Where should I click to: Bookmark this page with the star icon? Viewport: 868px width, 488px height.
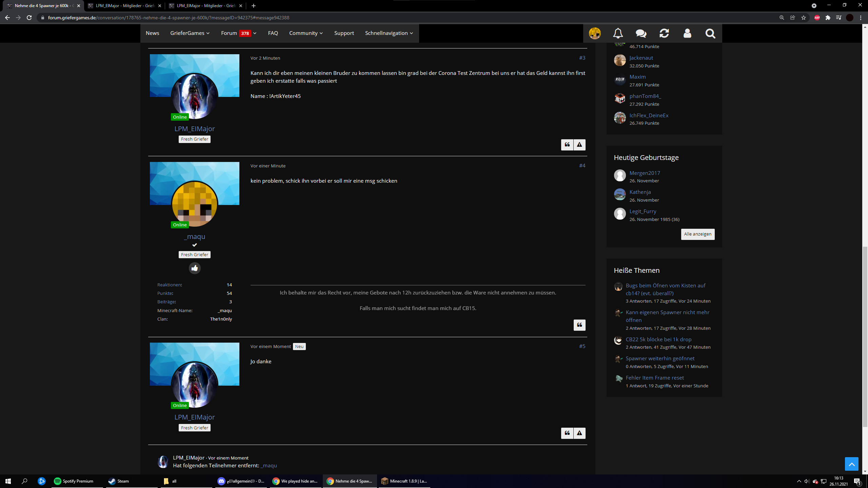click(804, 18)
